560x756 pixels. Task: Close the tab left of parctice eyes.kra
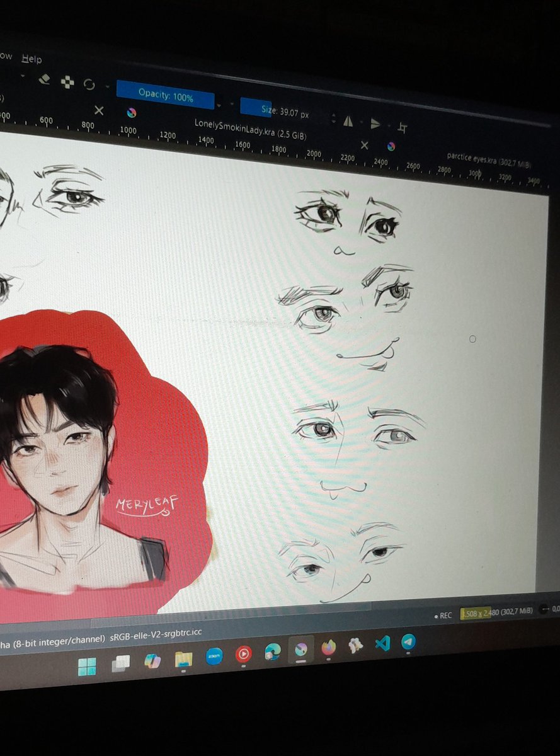point(364,145)
